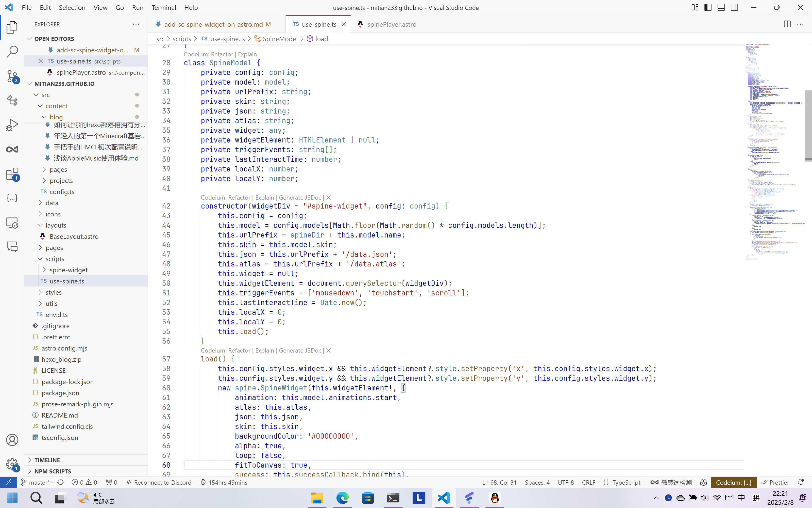The image size is (812, 508).
Task: Click remote window indicator in status bar
Action: click(x=9, y=482)
